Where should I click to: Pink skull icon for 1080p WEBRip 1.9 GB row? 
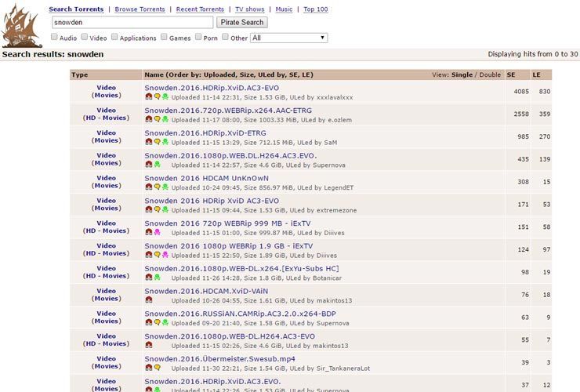coord(165,255)
